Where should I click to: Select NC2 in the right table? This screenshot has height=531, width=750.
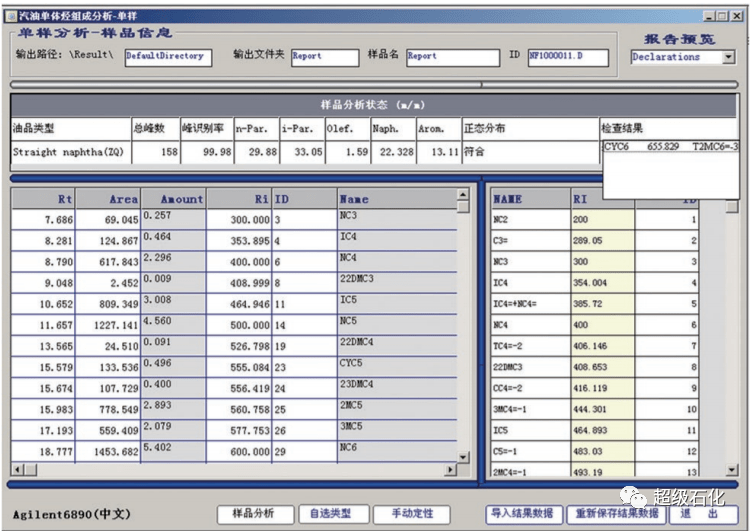tap(530, 220)
